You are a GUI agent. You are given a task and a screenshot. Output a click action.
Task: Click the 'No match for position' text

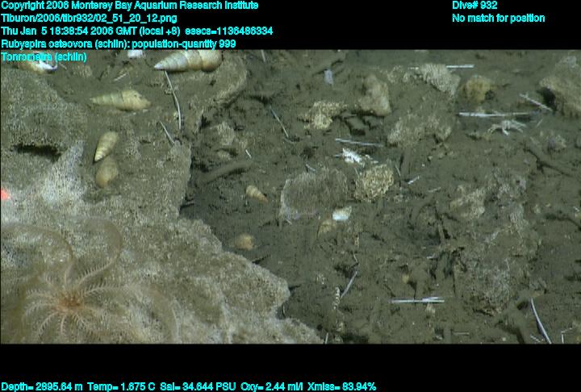498,18
